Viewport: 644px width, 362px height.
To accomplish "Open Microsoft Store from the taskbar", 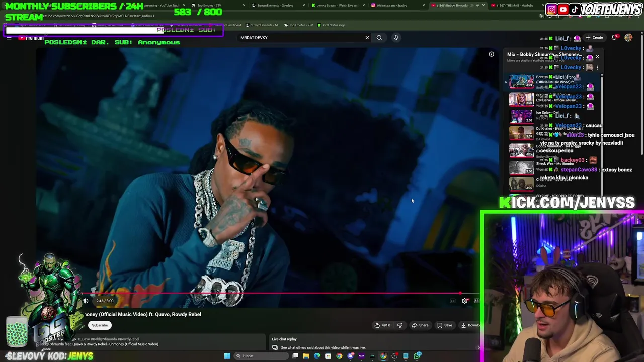I will coord(328,356).
